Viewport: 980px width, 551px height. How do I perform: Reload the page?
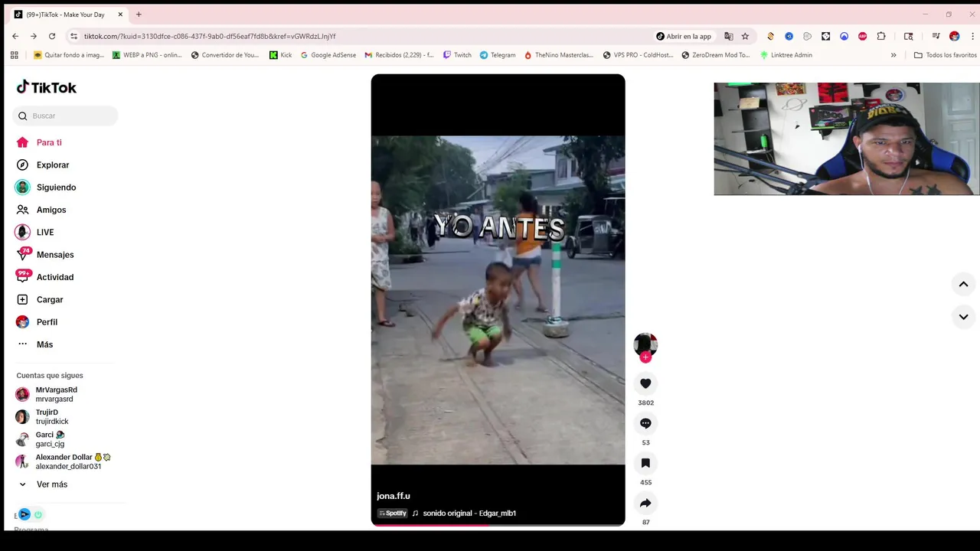point(52,36)
